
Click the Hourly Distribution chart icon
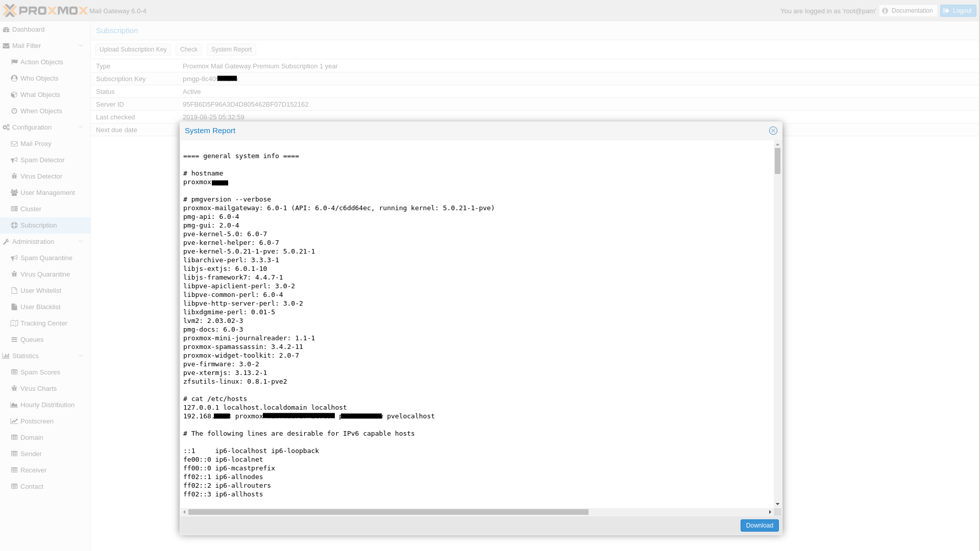[x=14, y=405]
